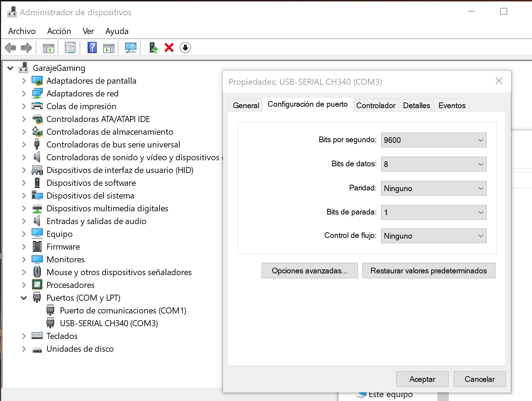
Task: Collapse the Puertos (COM y LPT) node
Action: pyautogui.click(x=24, y=298)
